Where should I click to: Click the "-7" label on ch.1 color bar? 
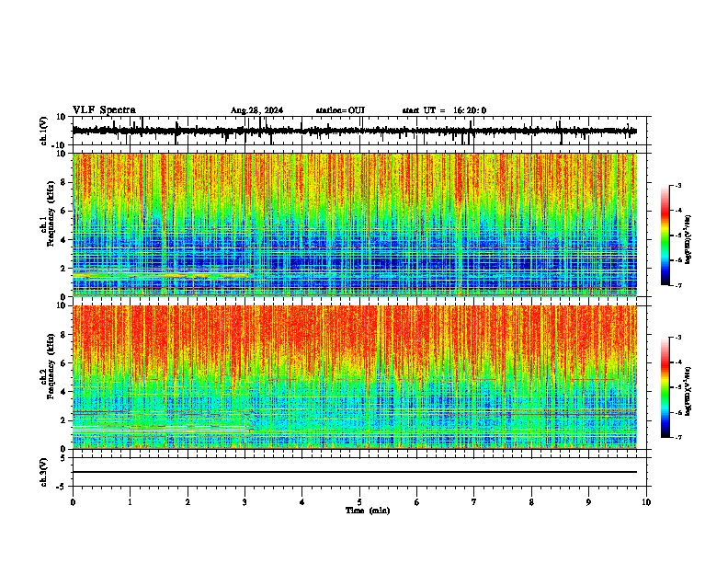[x=678, y=285]
